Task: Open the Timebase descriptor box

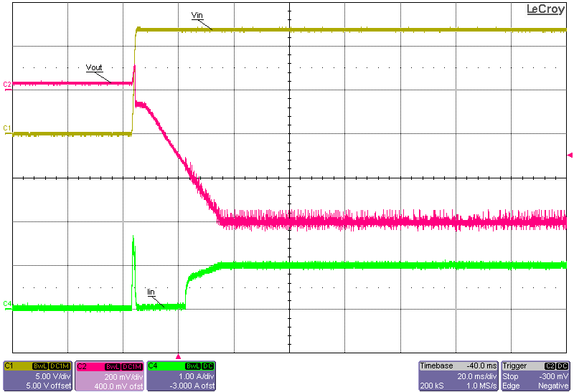Action: pos(458,376)
